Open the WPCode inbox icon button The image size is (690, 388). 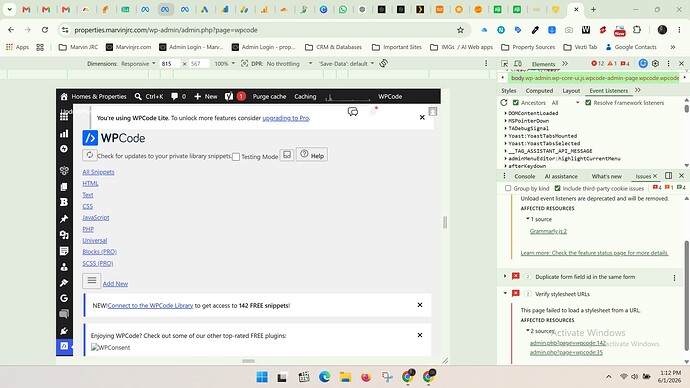point(287,155)
